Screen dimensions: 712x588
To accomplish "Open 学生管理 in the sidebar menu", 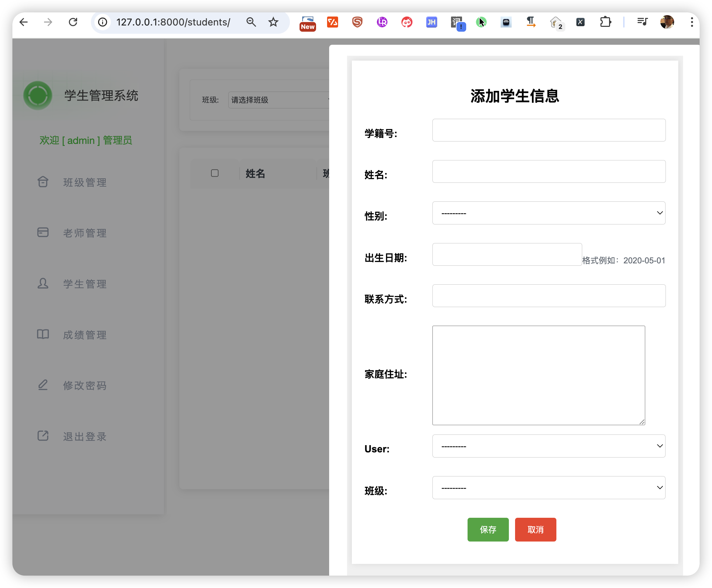I will (85, 284).
